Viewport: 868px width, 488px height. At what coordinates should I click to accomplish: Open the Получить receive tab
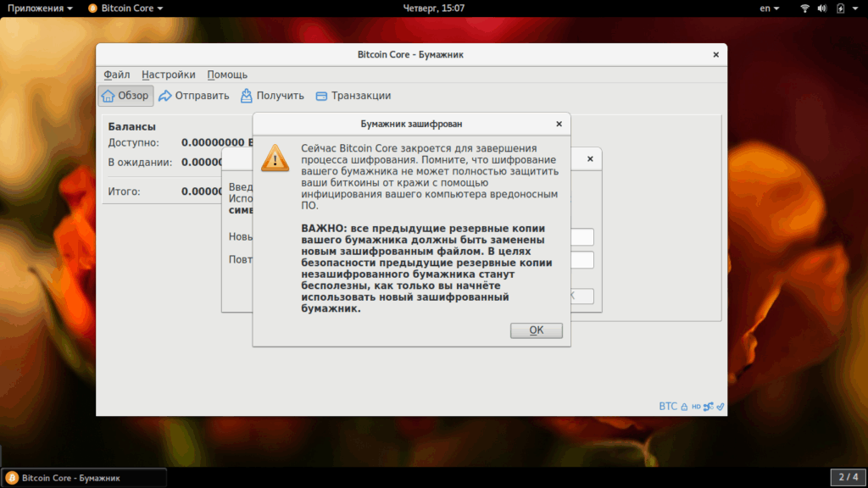tap(272, 96)
